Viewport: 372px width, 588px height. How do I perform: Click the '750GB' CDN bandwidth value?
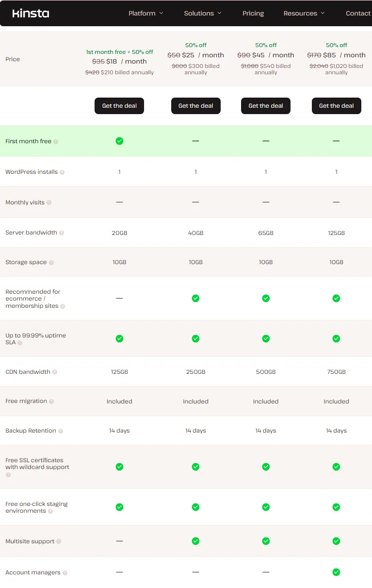click(336, 372)
